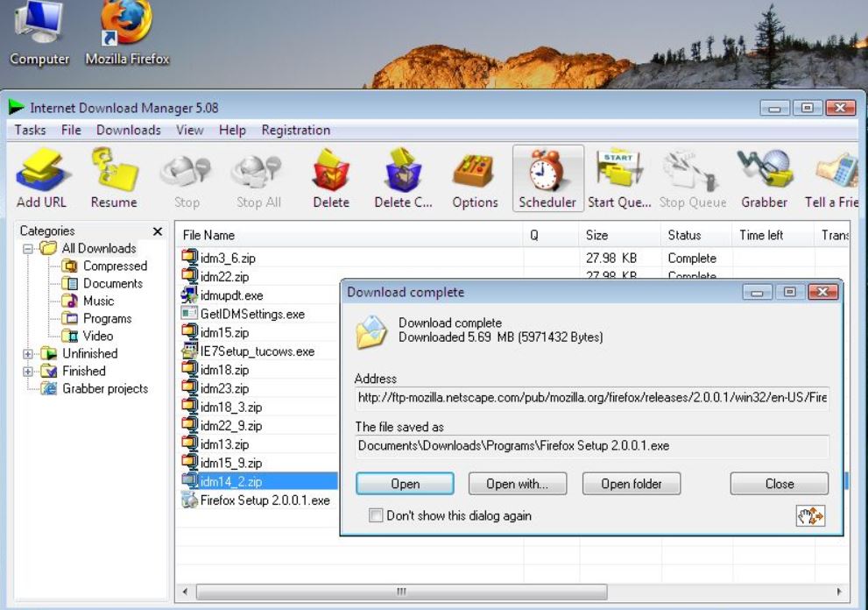
Task: Open the Registration menu
Action: click(296, 131)
